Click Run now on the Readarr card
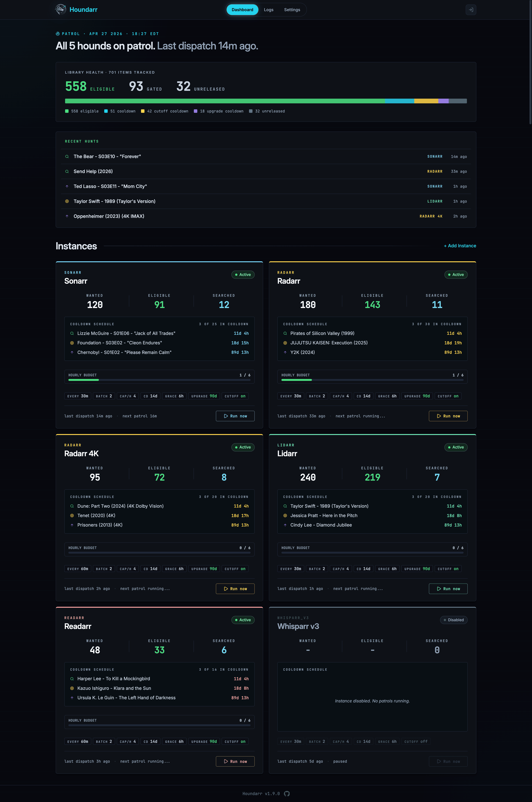532x802 pixels. point(235,761)
